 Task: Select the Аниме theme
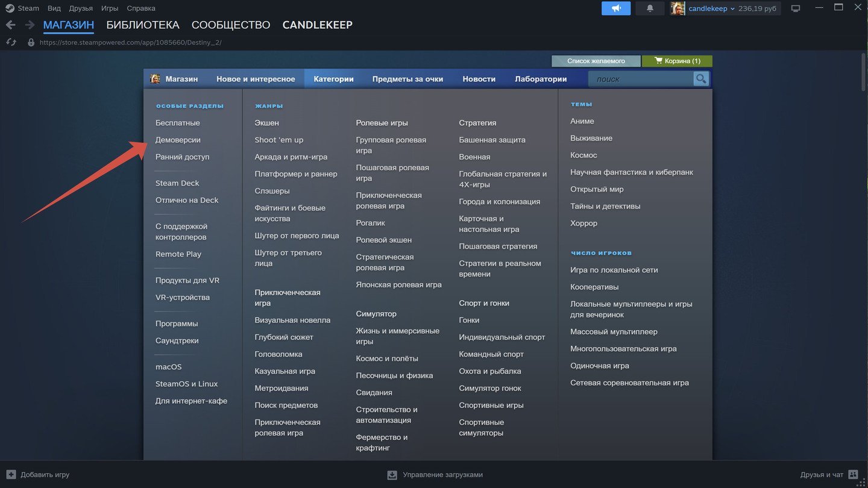coord(582,121)
